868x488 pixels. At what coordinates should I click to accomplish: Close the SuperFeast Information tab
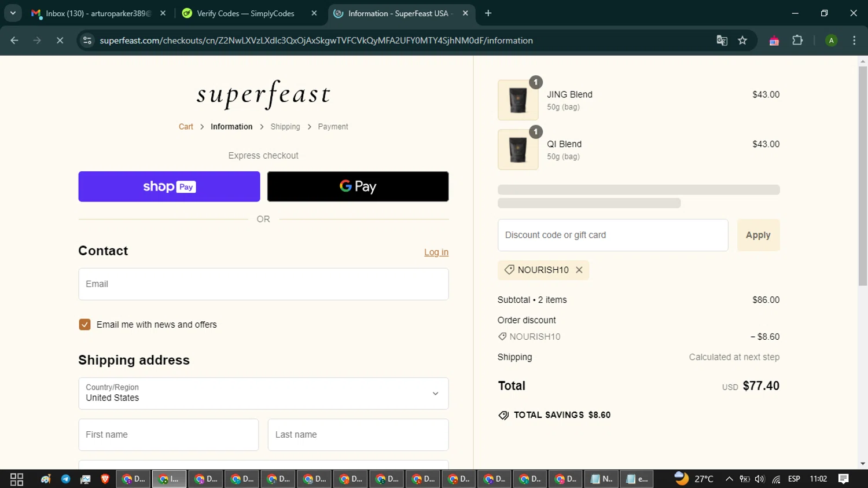(x=465, y=13)
